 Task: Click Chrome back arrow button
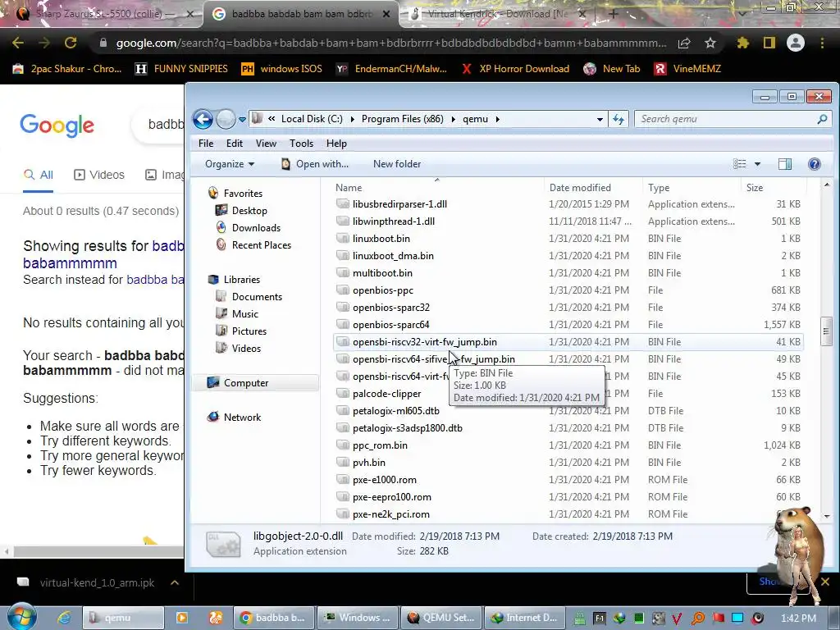(18, 43)
